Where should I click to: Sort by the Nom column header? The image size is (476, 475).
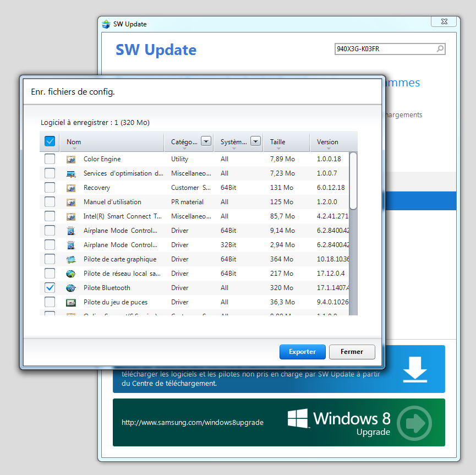[112, 142]
